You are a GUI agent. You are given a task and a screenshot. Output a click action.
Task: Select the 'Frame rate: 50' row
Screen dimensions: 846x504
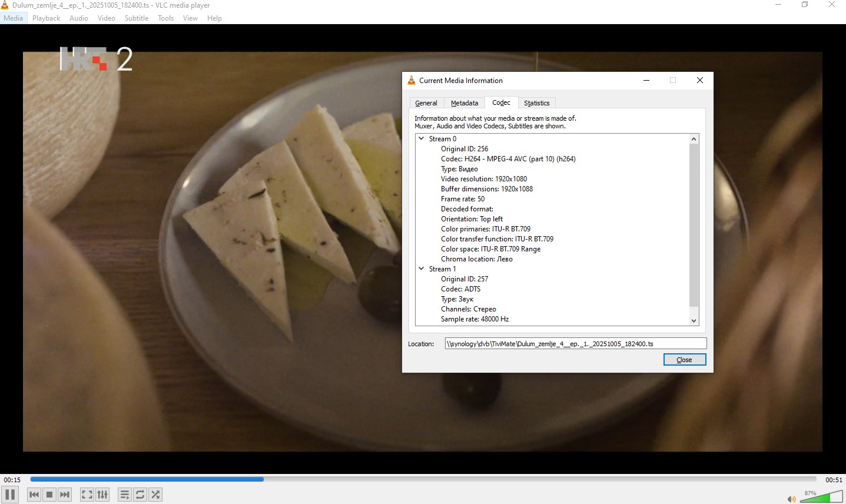click(463, 199)
